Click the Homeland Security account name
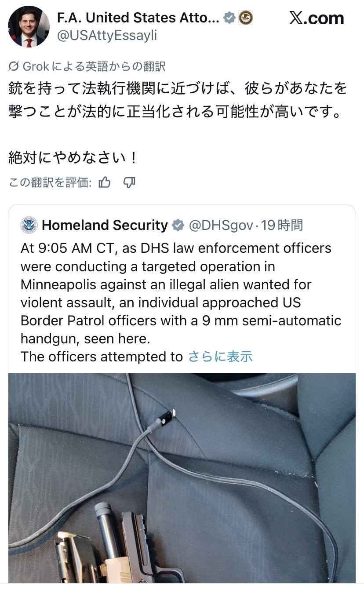Viewport: 364px width, 590px height. 105,225
